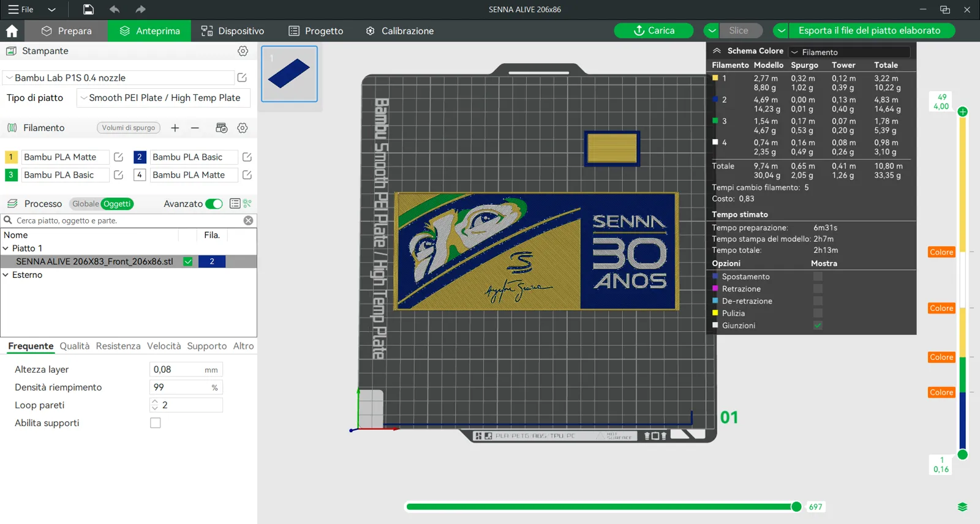Viewport: 980px width, 524px height.
Task: Edit filament 1 Bambu PLA Matte preset
Action: (119, 157)
